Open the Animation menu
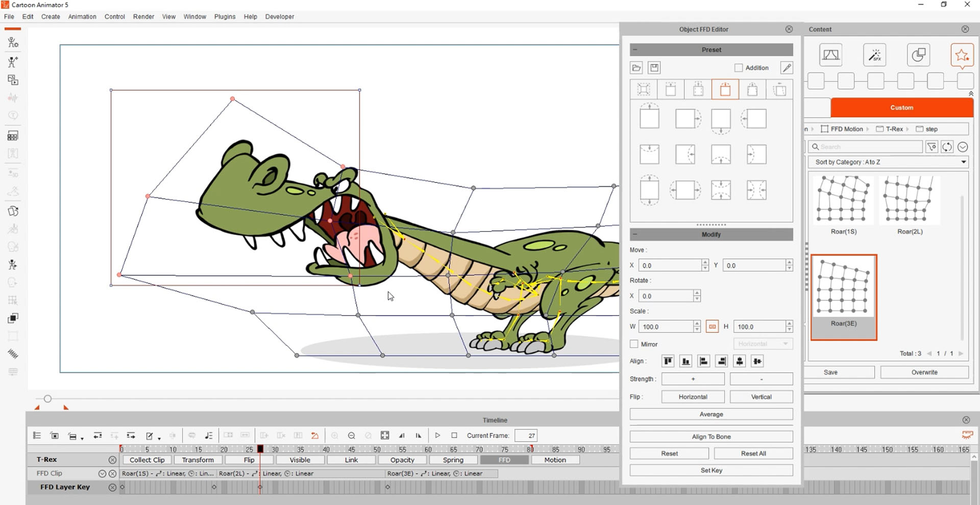The height and width of the screenshot is (505, 980). [x=82, y=16]
